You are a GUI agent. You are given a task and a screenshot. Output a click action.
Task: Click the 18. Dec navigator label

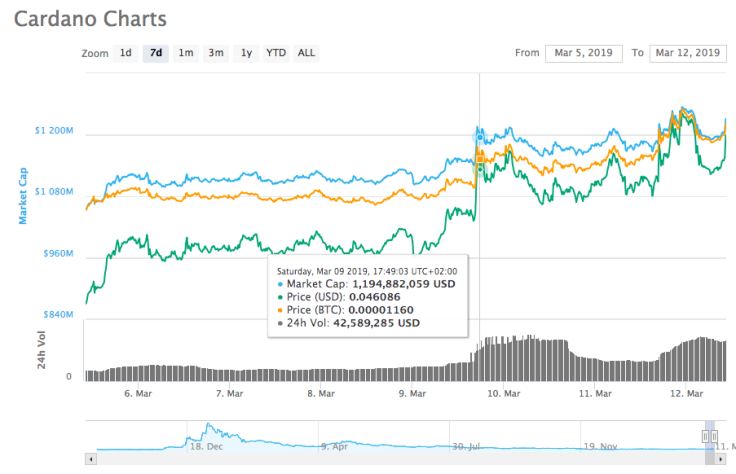(207, 446)
